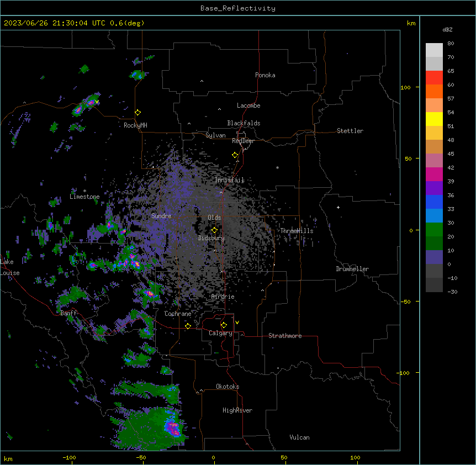Select the Stettler label
This screenshot has width=476, height=465.
pos(350,131)
